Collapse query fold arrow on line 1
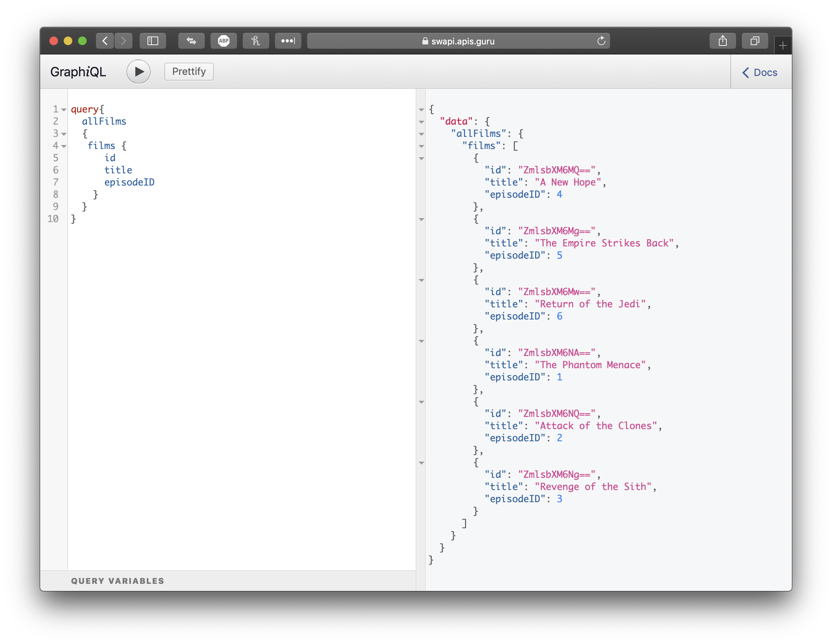The height and width of the screenshot is (644, 832). [64, 110]
